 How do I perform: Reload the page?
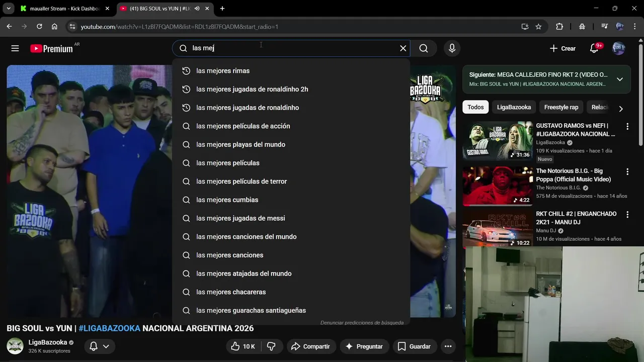[39, 27]
